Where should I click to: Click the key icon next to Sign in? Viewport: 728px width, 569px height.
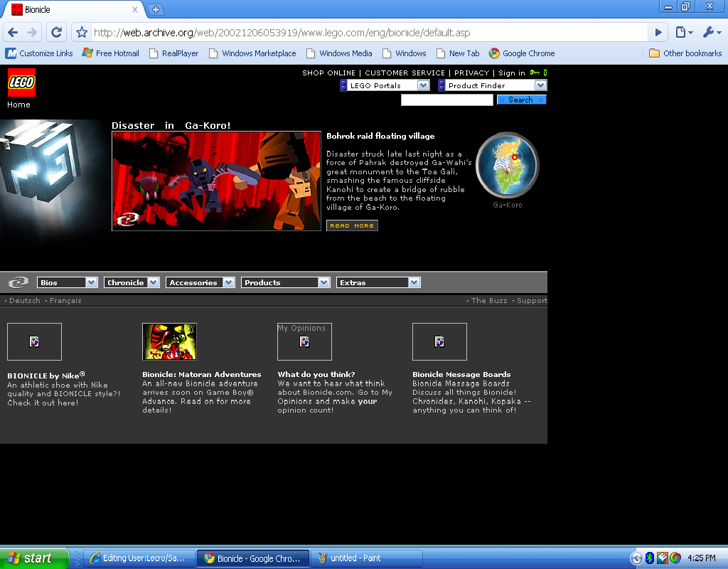pyautogui.click(x=535, y=73)
